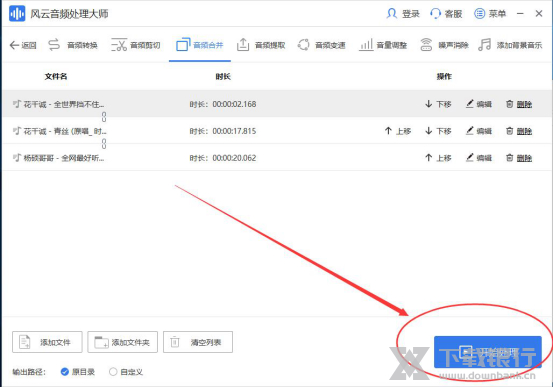Go back with 返回 arrow

click(23, 45)
